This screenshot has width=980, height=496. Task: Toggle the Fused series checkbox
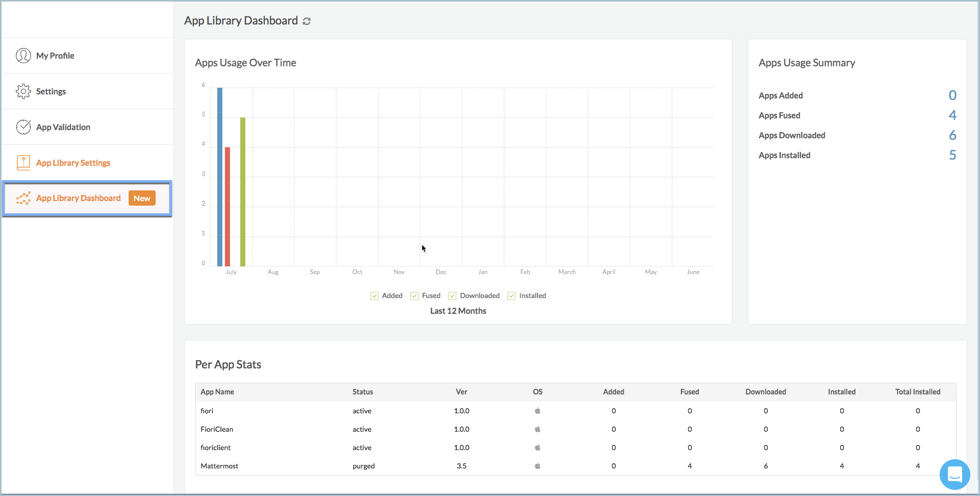414,296
